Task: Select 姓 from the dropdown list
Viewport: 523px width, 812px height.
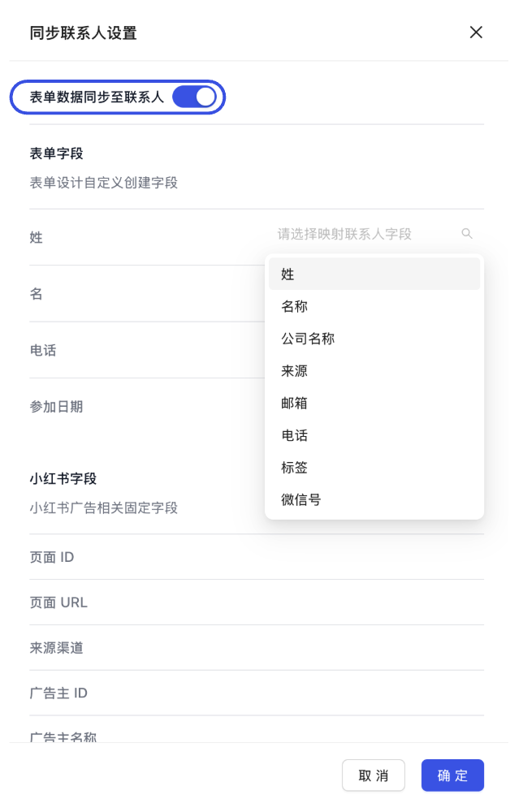Action: click(374, 274)
